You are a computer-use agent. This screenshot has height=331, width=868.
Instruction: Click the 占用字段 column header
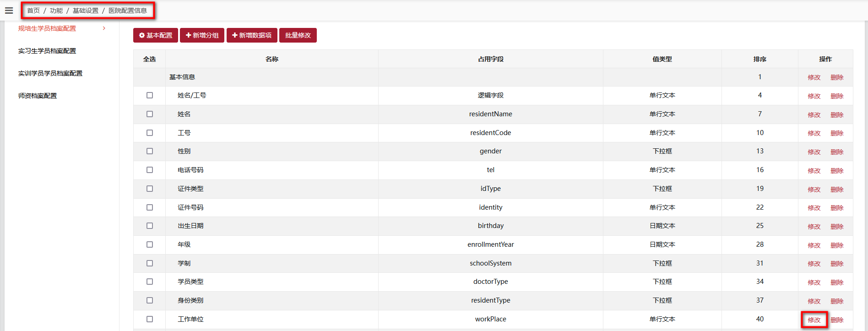click(491, 59)
